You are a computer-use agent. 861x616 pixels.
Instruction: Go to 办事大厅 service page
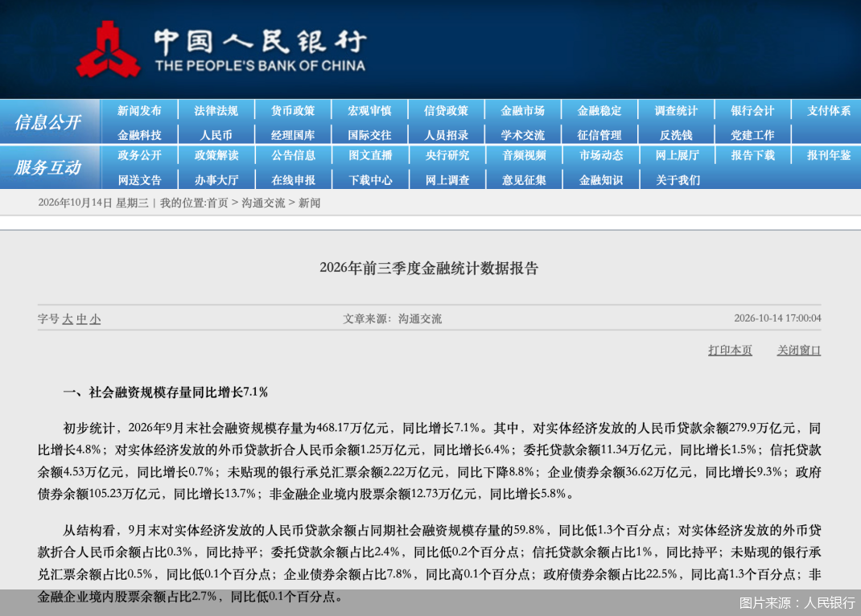coord(216,180)
